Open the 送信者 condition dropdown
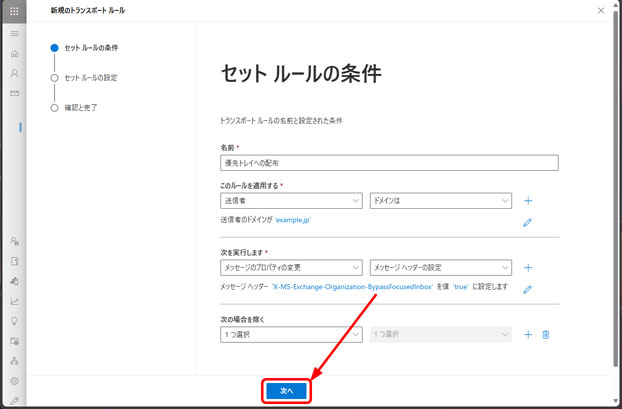This screenshot has height=409, width=622. coord(291,201)
